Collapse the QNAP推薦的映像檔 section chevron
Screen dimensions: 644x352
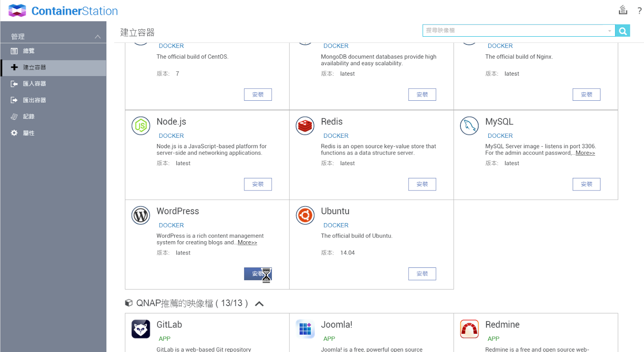point(260,304)
